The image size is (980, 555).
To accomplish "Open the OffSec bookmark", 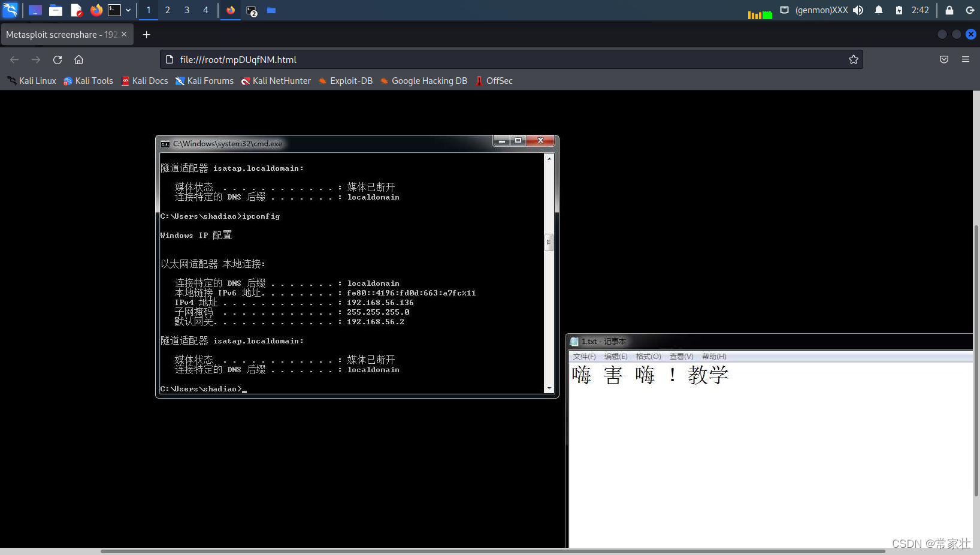I will point(494,81).
